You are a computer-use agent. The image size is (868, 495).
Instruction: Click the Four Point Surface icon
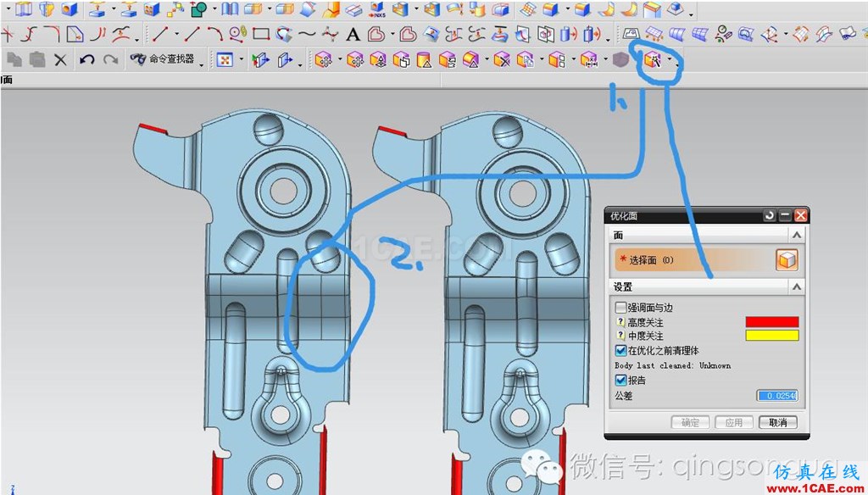point(631,34)
